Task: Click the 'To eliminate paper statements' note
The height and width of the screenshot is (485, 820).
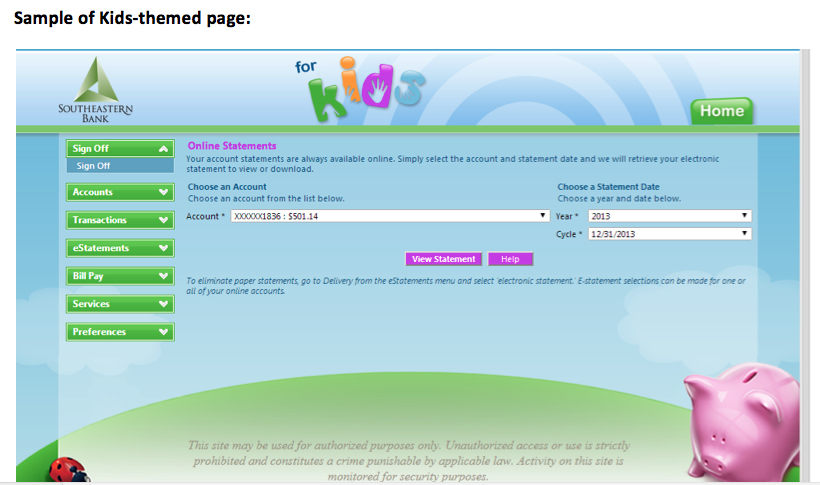Action: pyautogui.click(x=465, y=286)
